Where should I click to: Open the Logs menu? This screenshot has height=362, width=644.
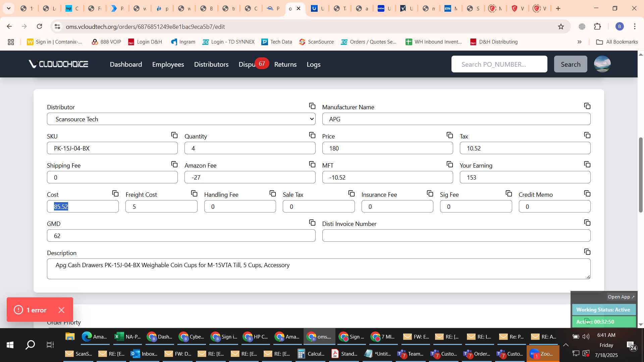pyautogui.click(x=314, y=64)
